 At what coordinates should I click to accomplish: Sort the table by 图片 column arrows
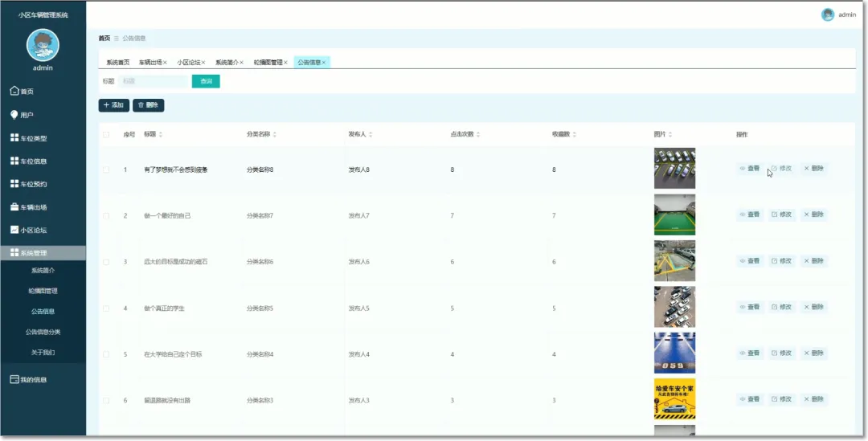click(670, 134)
